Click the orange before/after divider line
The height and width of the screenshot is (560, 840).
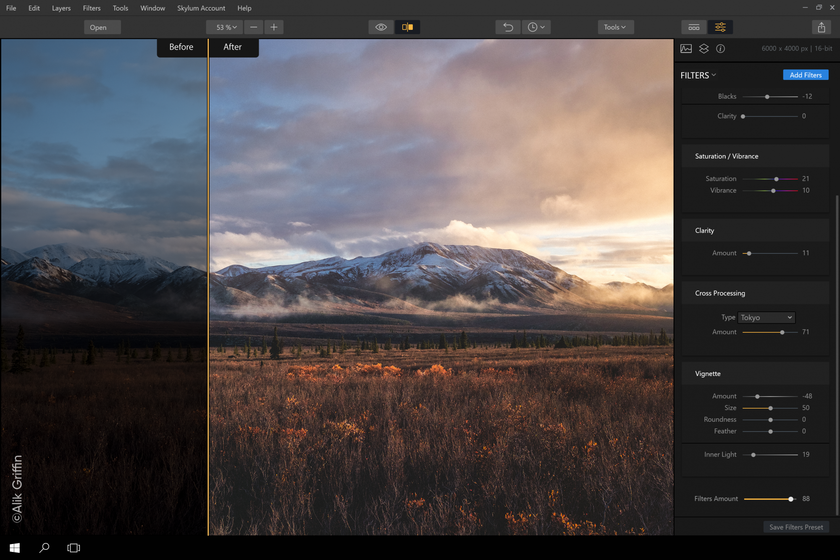(x=208, y=287)
